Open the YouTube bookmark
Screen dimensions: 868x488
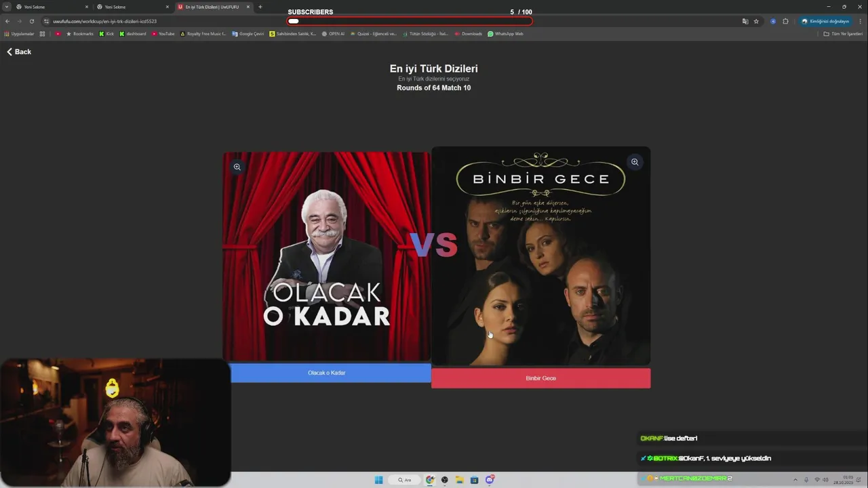point(163,34)
